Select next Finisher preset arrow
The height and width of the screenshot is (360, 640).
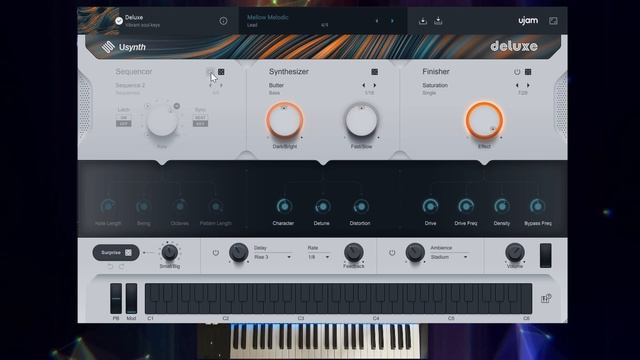[x=528, y=85]
